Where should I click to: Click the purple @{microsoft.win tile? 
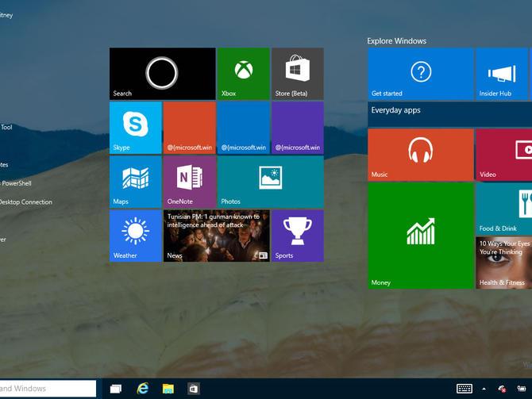[x=298, y=128]
